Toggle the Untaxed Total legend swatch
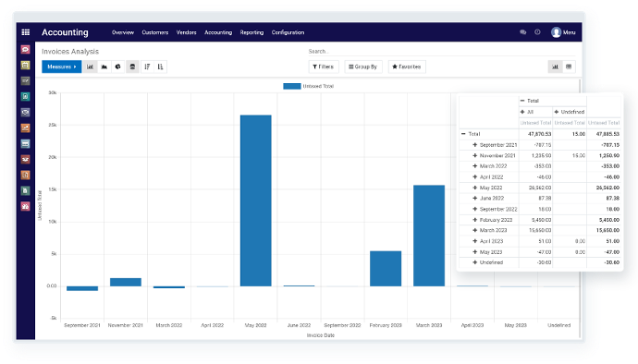Image resolution: width=638 pixels, height=364 pixels. tap(292, 86)
